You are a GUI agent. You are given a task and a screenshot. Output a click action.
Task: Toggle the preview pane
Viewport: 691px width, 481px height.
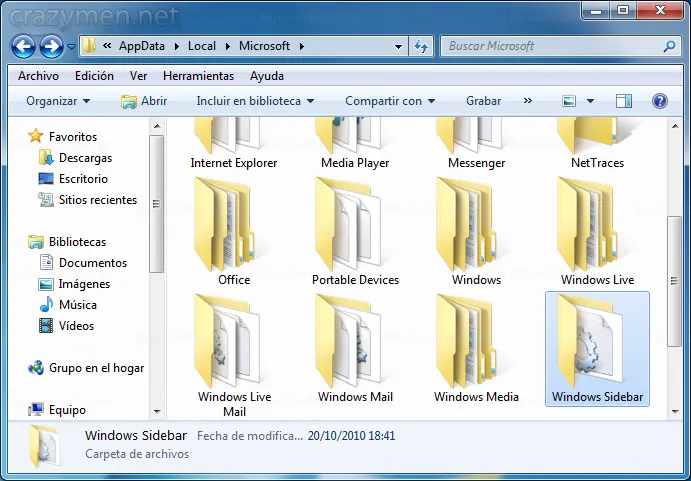(624, 101)
